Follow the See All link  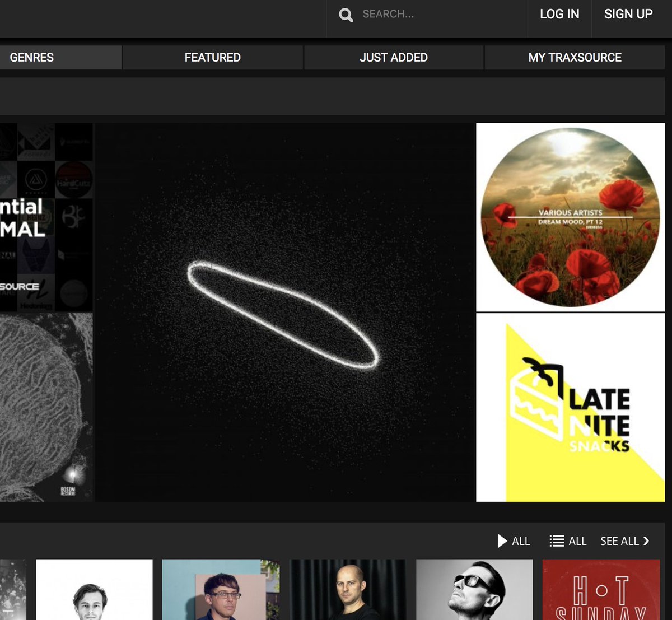coord(619,541)
